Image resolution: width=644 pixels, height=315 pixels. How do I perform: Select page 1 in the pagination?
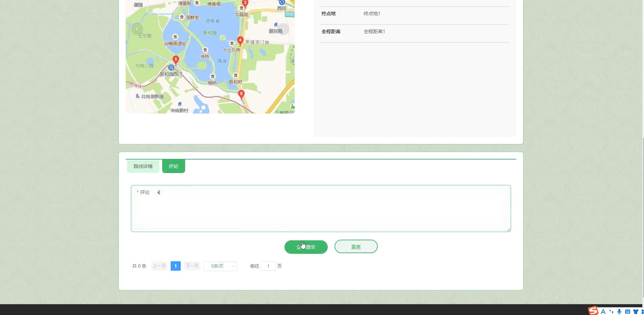pos(176,266)
